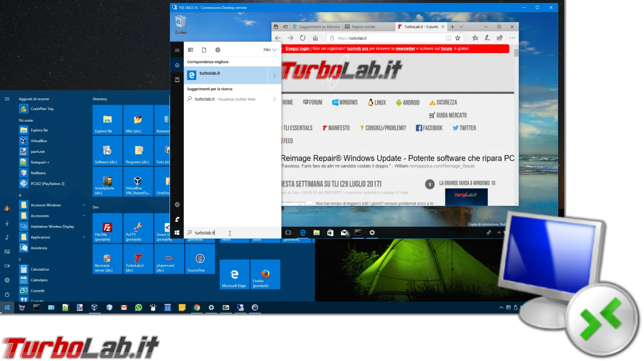644x361 pixels.
Task: Open Cortana settings gear in sidebar
Action: click(177, 205)
